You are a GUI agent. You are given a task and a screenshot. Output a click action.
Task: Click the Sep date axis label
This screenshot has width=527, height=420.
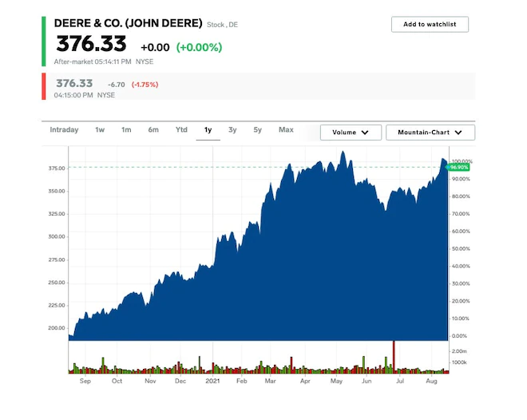(x=85, y=381)
